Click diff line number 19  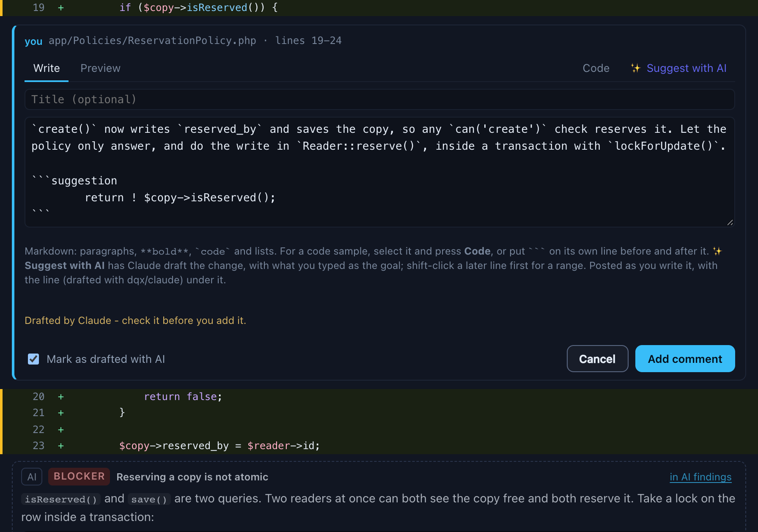(x=38, y=8)
